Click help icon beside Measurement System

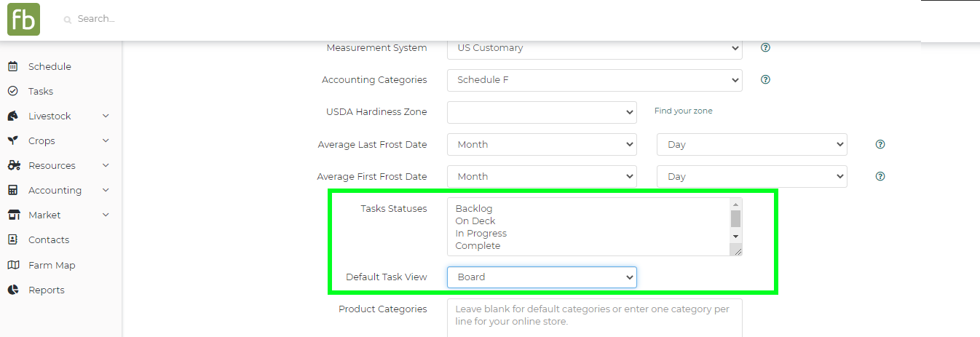click(x=765, y=48)
